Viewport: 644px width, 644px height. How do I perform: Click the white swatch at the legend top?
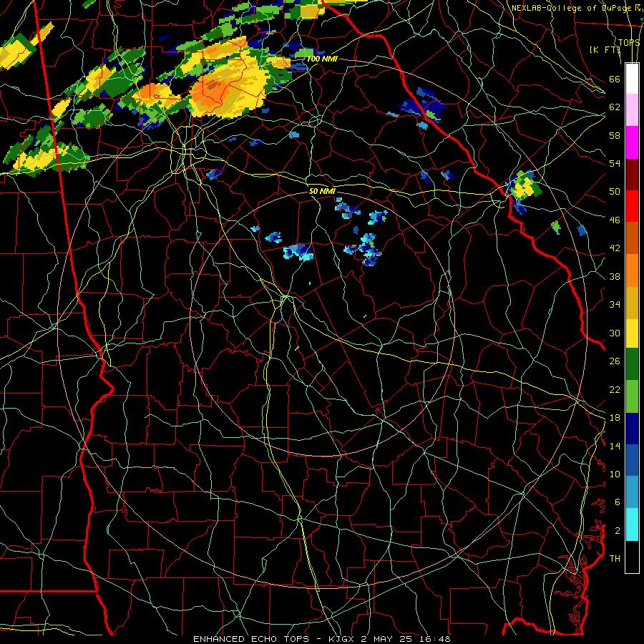632,79
